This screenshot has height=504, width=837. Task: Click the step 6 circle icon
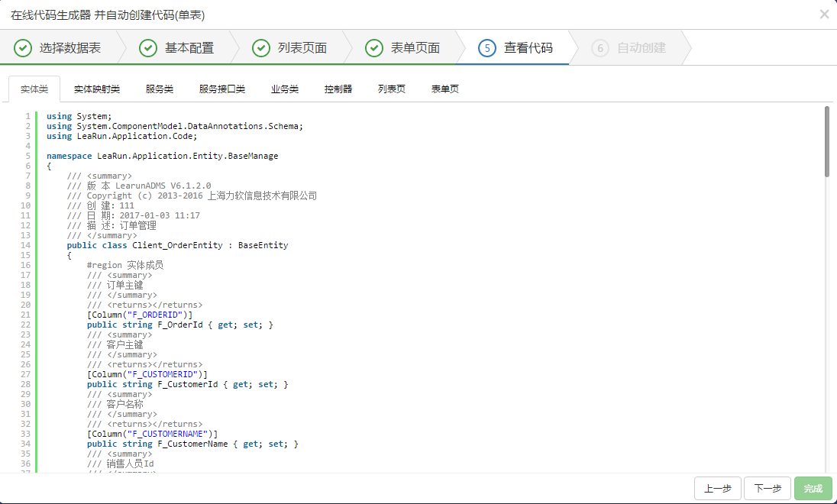pos(600,48)
